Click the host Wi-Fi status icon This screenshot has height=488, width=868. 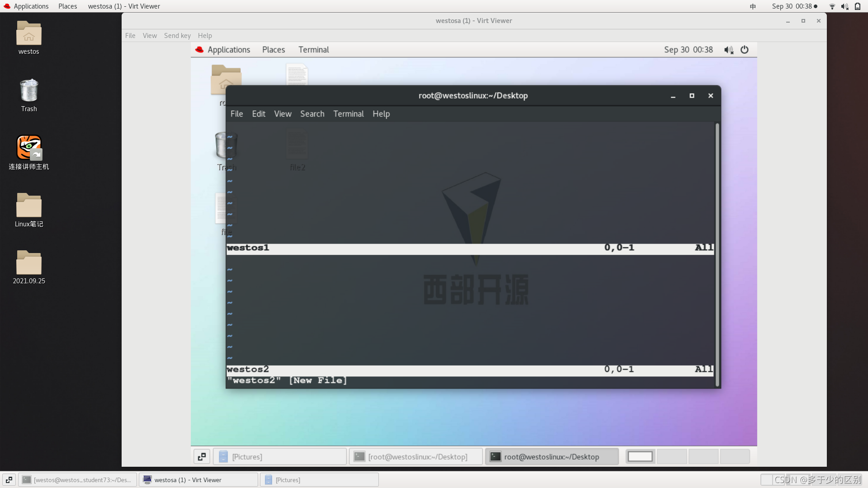832,6
